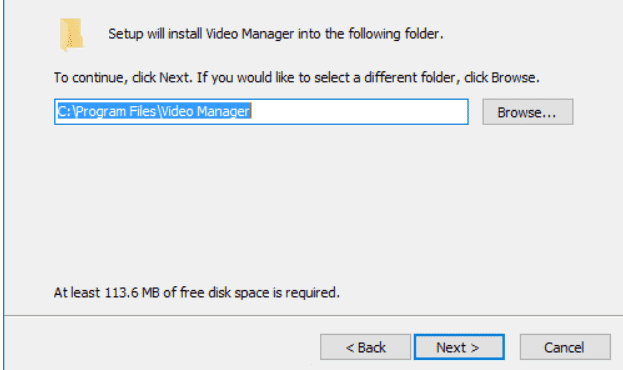The width and height of the screenshot is (623, 370).
Task: Click the Browse... button
Action: point(528,112)
